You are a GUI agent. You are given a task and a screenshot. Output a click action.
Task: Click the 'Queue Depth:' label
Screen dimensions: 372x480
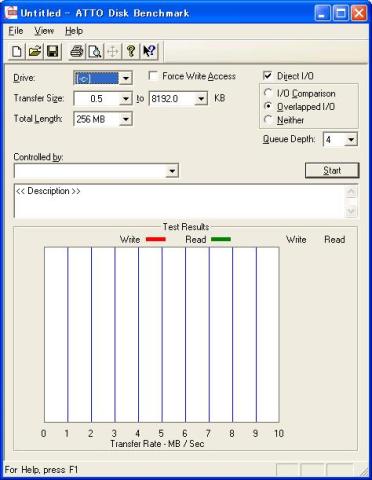289,139
